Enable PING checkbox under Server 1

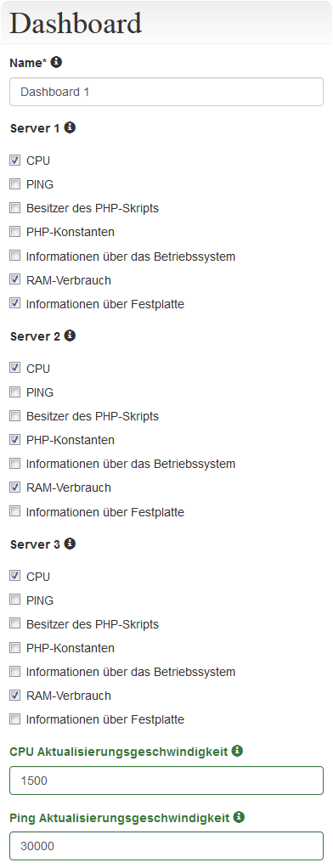click(x=15, y=184)
